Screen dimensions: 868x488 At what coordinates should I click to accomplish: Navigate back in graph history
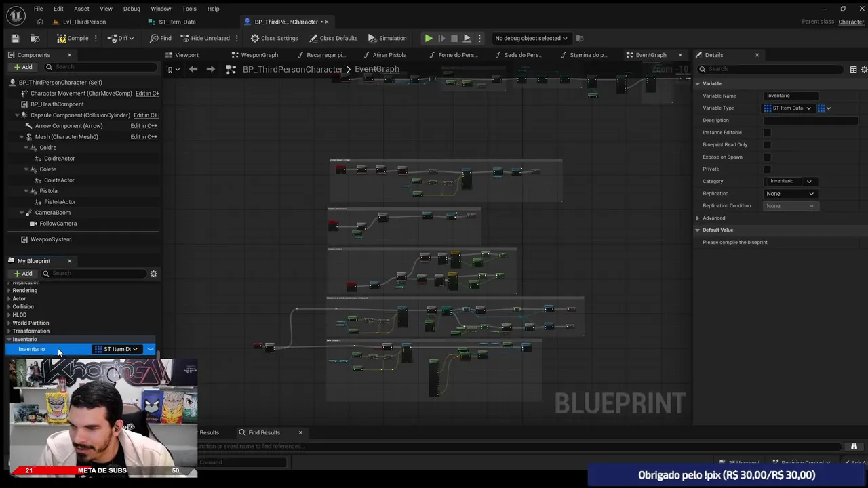coord(193,69)
